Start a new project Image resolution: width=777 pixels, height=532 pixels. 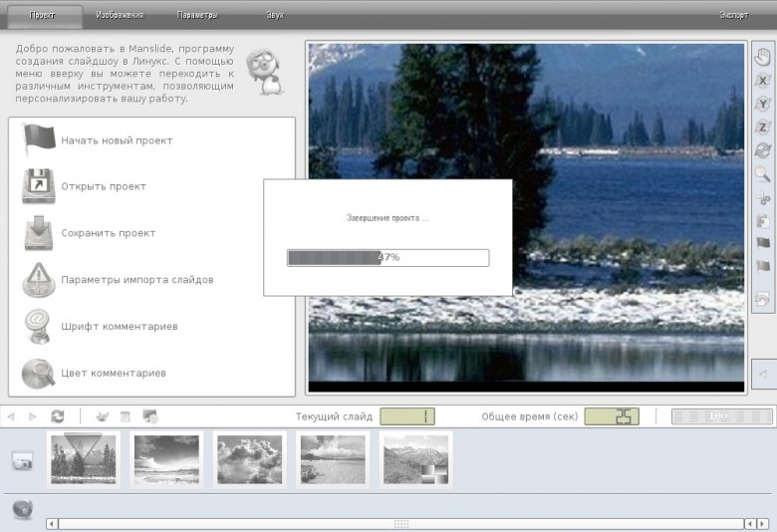pos(117,140)
